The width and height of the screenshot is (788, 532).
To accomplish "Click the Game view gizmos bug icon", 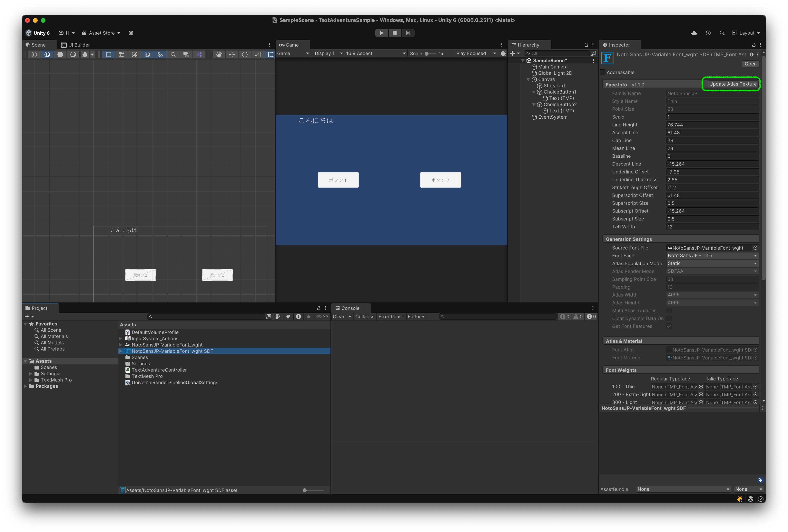I will pyautogui.click(x=503, y=54).
